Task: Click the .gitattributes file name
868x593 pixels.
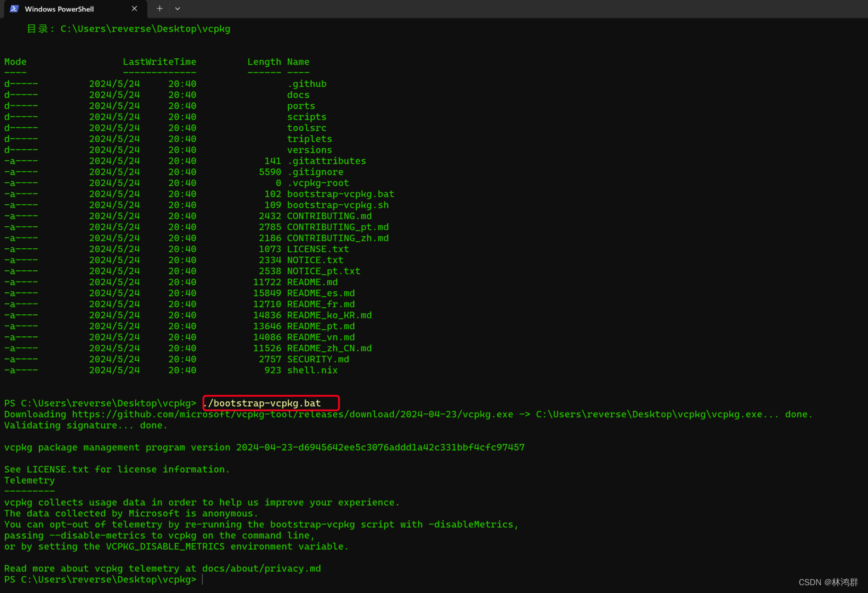Action: point(327,161)
